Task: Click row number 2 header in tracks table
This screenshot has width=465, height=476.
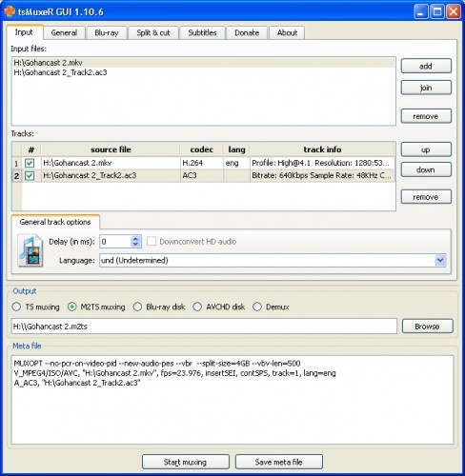Action: coord(16,176)
